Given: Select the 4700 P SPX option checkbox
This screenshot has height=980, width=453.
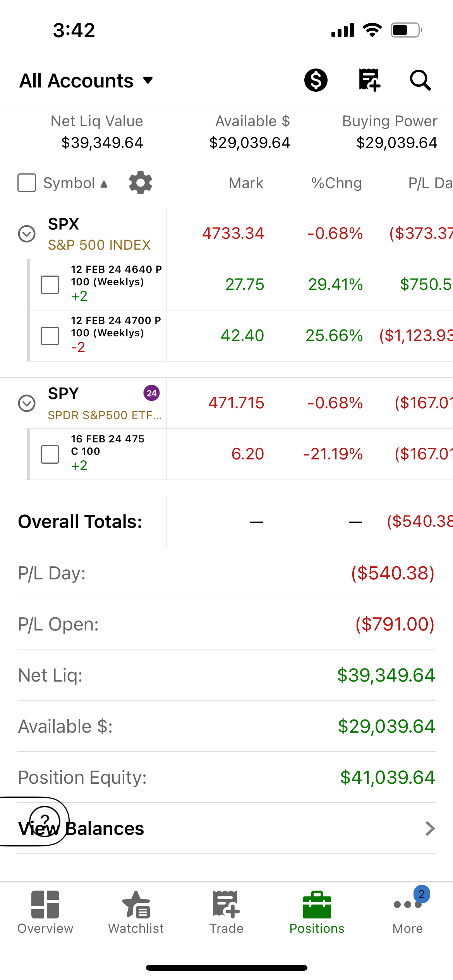Looking at the screenshot, I should (50, 336).
